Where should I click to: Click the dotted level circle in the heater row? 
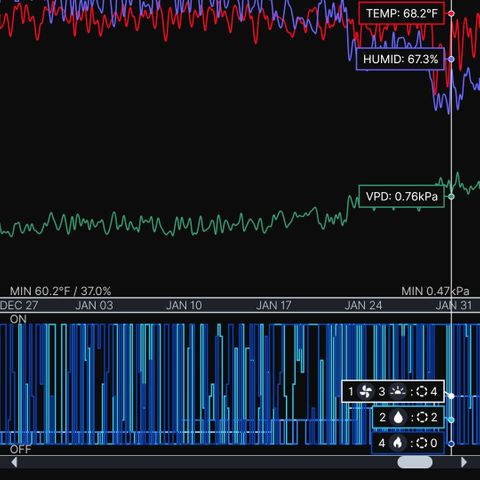[422, 443]
